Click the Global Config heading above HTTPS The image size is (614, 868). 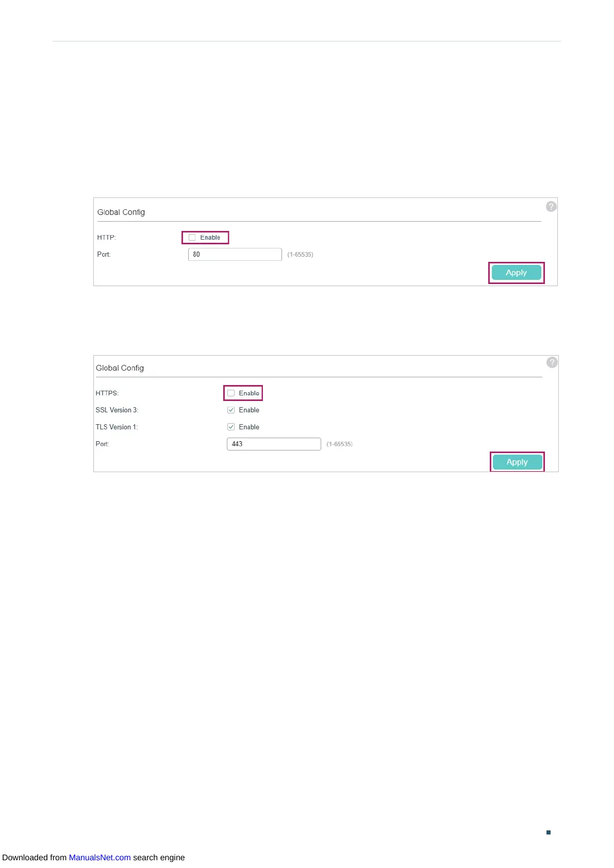pos(120,368)
